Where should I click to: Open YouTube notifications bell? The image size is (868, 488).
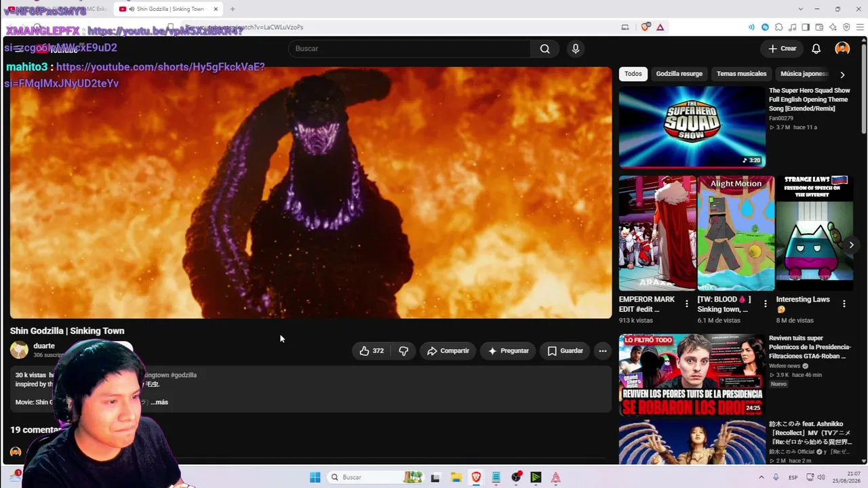pos(816,49)
